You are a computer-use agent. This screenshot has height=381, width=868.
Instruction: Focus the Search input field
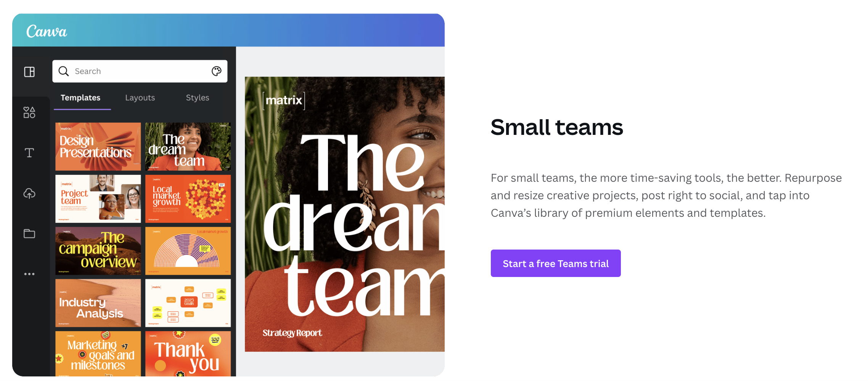point(140,71)
